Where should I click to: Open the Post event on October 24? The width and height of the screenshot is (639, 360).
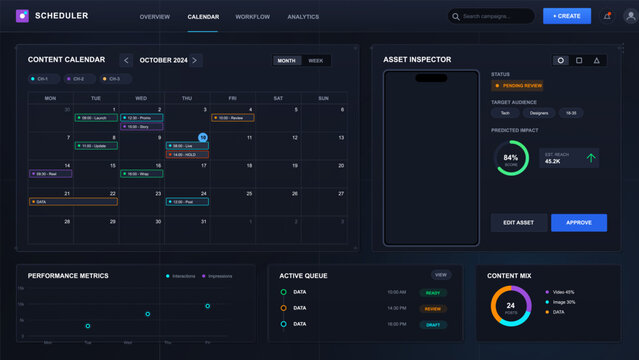[187, 202]
